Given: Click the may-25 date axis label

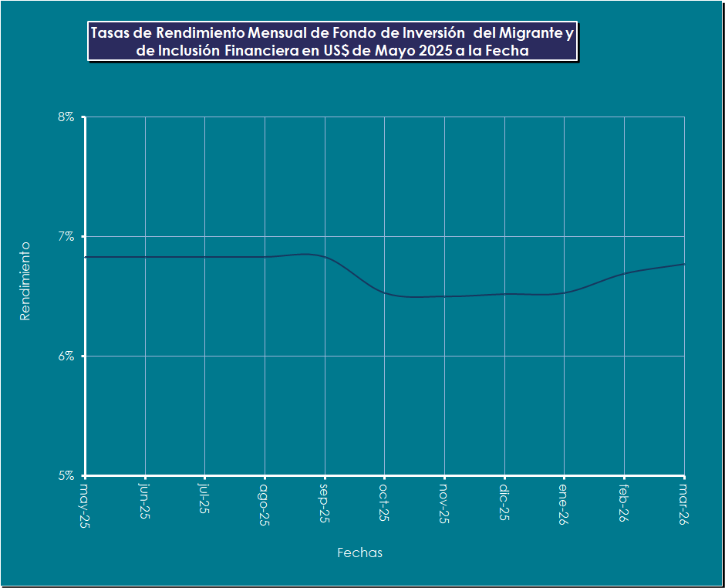Looking at the screenshot, I should coord(84,503).
